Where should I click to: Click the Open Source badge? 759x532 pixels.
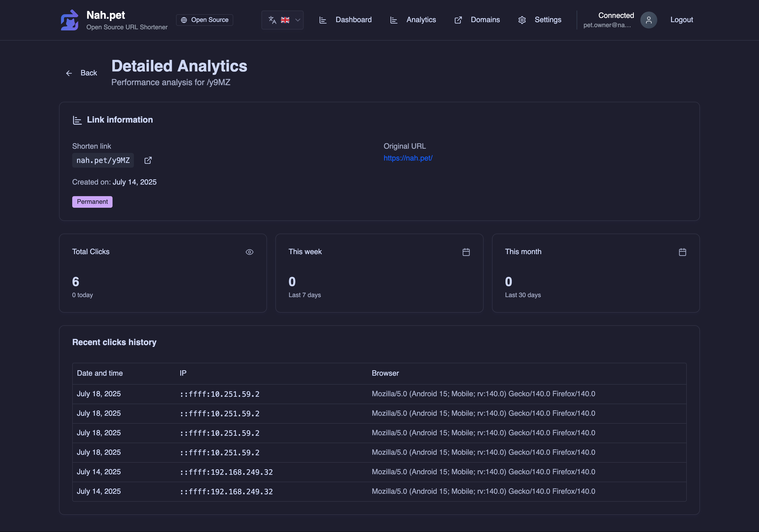pos(204,20)
